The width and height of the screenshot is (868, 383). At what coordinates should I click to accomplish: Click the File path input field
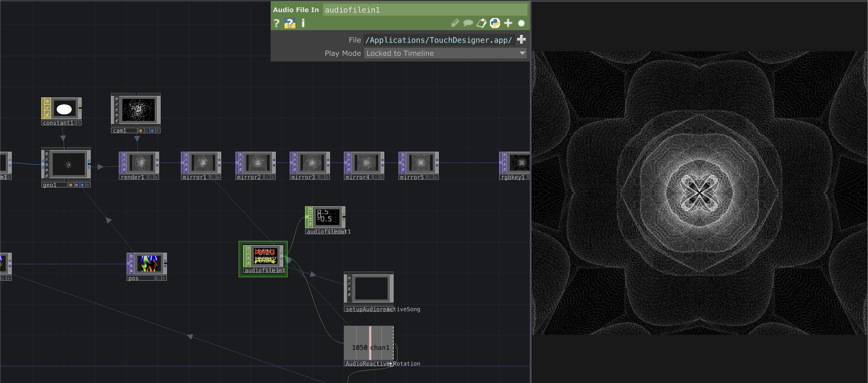(439, 40)
